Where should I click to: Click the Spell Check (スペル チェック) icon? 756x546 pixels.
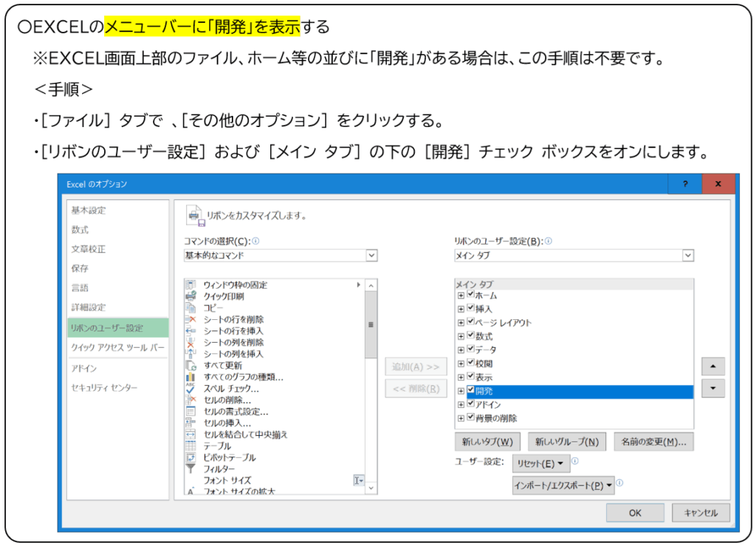coord(190,388)
